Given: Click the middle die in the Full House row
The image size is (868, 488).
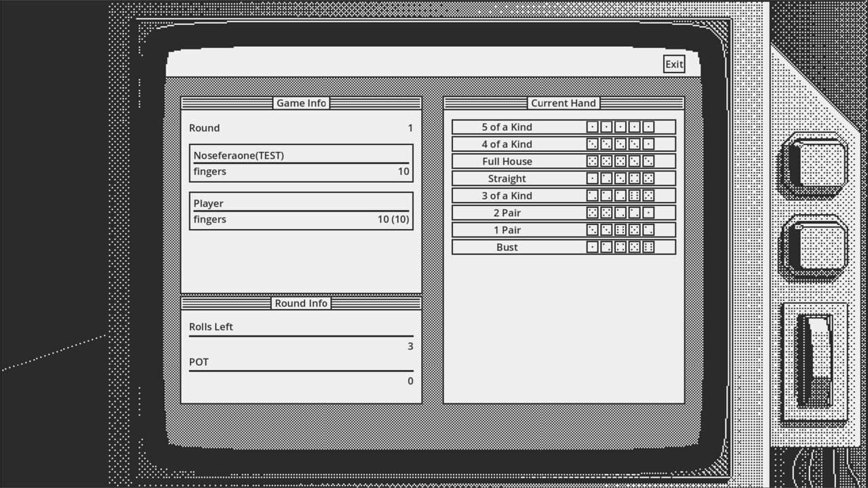Looking at the screenshot, I should tap(620, 161).
